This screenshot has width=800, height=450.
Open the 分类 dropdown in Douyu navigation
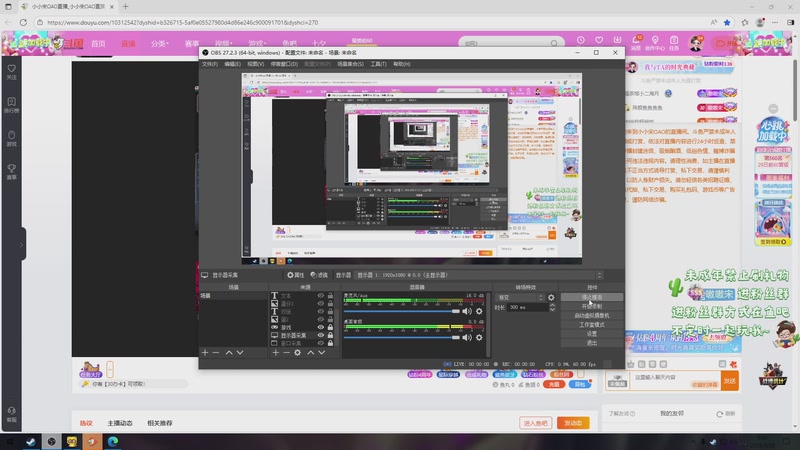(x=160, y=44)
